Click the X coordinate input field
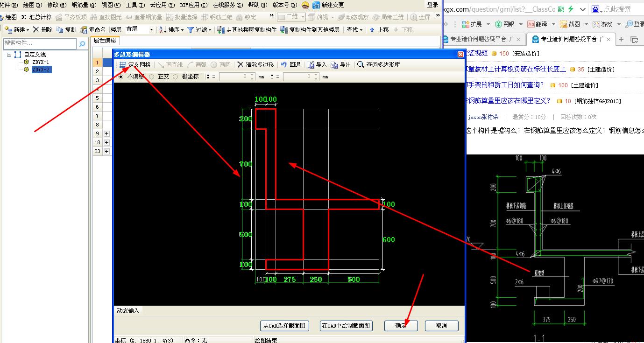 point(236,77)
